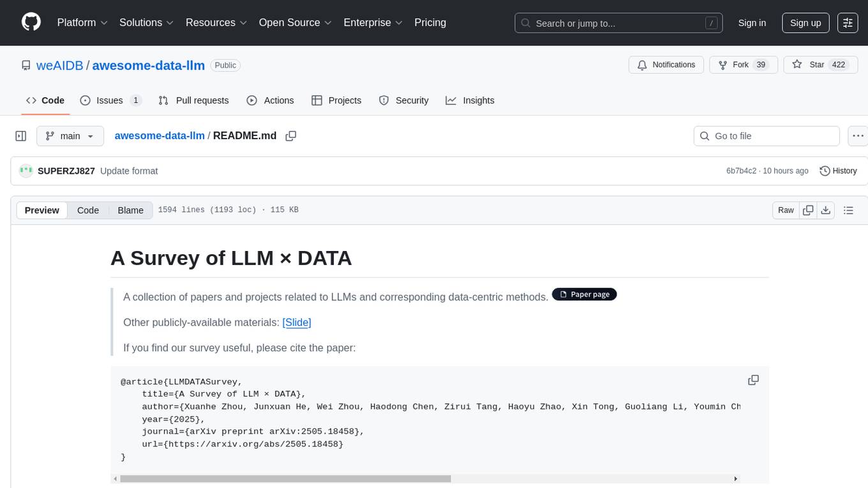
Task: Click the A Survey of LLM × DATA heading
Action: coord(231,258)
